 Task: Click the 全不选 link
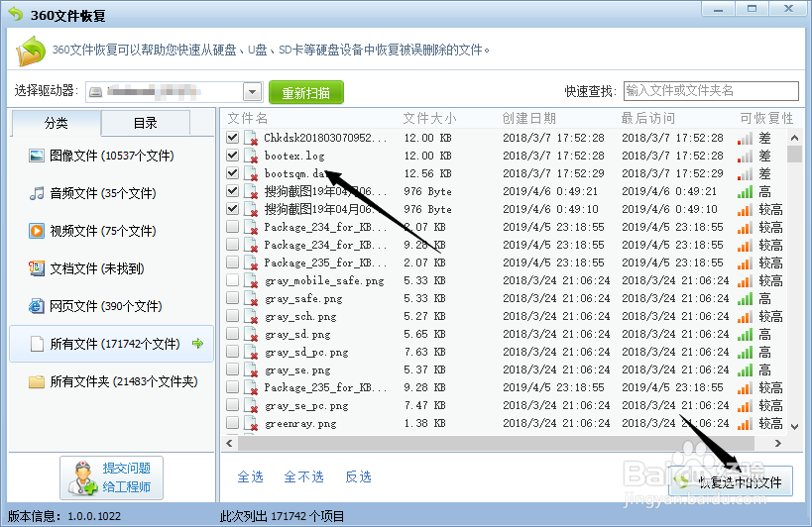pos(304,476)
